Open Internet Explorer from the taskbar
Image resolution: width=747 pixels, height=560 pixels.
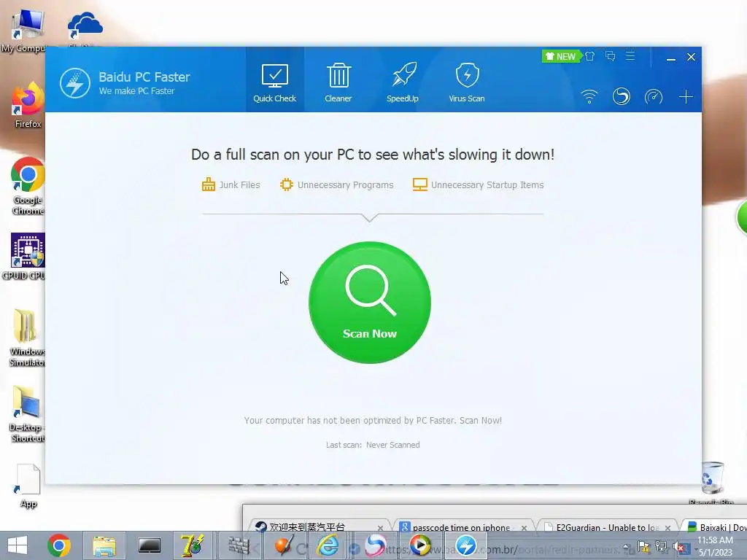coord(328,545)
